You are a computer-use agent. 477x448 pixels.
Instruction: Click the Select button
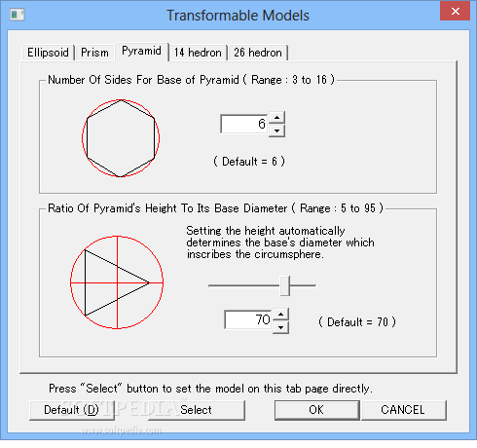(197, 410)
